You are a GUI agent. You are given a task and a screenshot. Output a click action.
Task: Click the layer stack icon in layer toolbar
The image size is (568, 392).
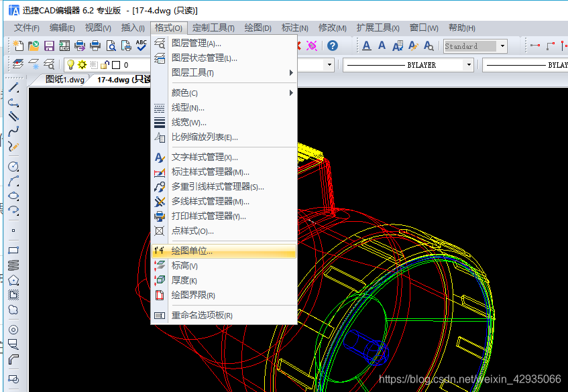tap(18, 64)
